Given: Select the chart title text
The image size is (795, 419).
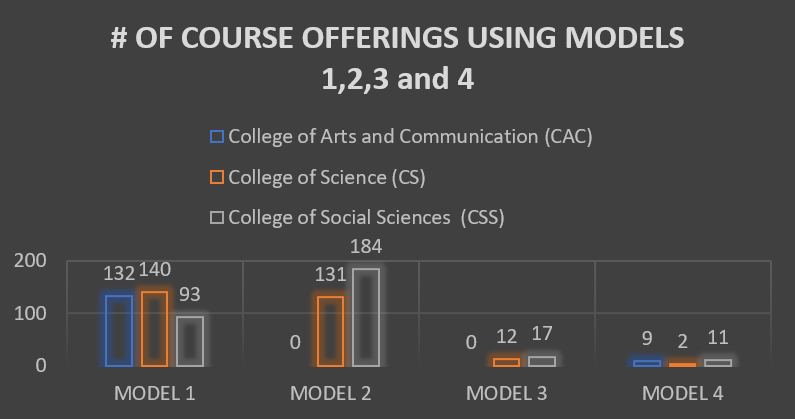Looking at the screenshot, I should tap(398, 58).
